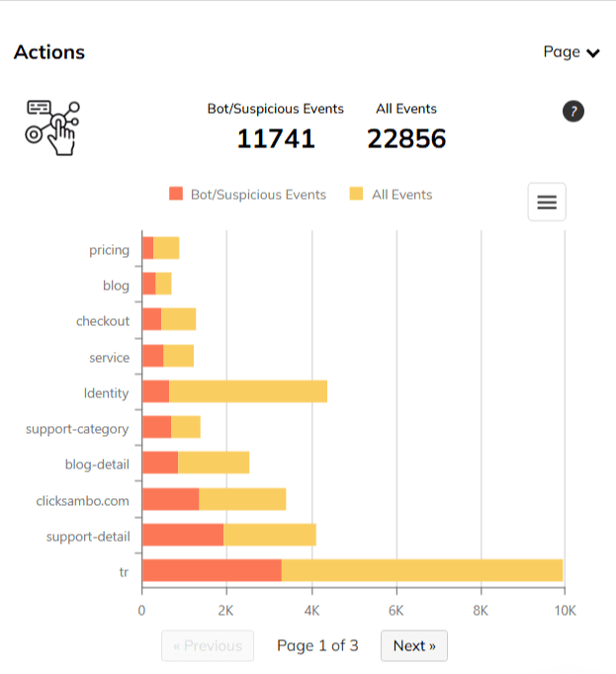The image size is (616, 674).
Task: Click the orange bar for blog-detail
Action: tap(160, 463)
